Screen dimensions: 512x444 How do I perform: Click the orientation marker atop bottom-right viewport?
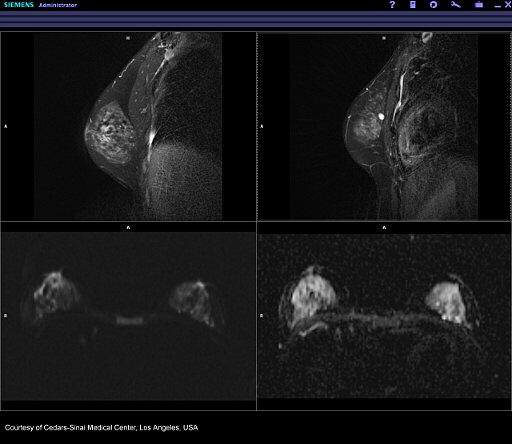pyautogui.click(x=384, y=228)
